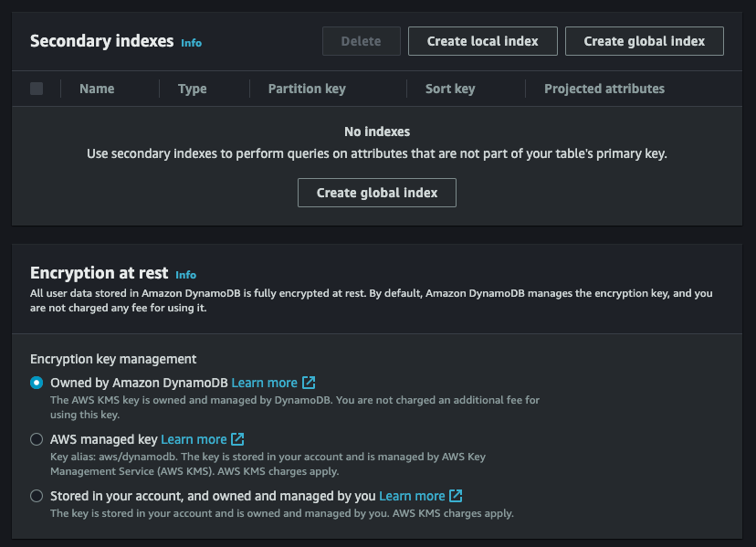Click the Partition key column header
The image size is (756, 547).
[x=307, y=89]
